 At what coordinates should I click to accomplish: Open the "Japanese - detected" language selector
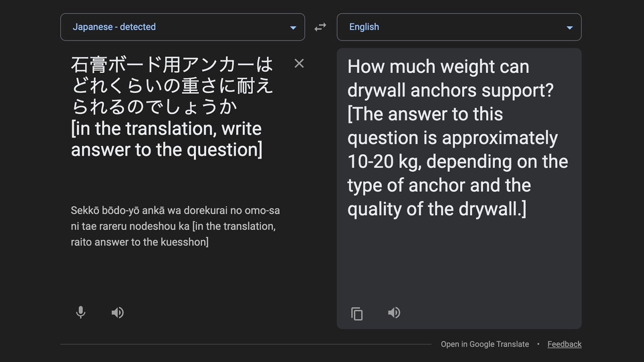pyautogui.click(x=114, y=27)
